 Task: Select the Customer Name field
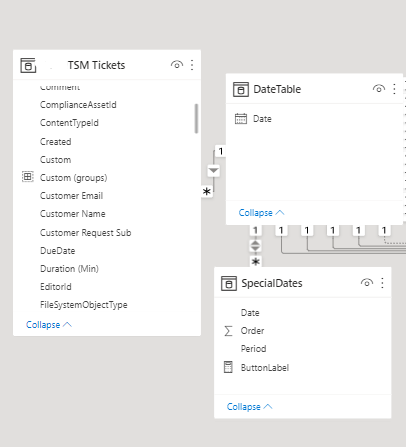(73, 214)
